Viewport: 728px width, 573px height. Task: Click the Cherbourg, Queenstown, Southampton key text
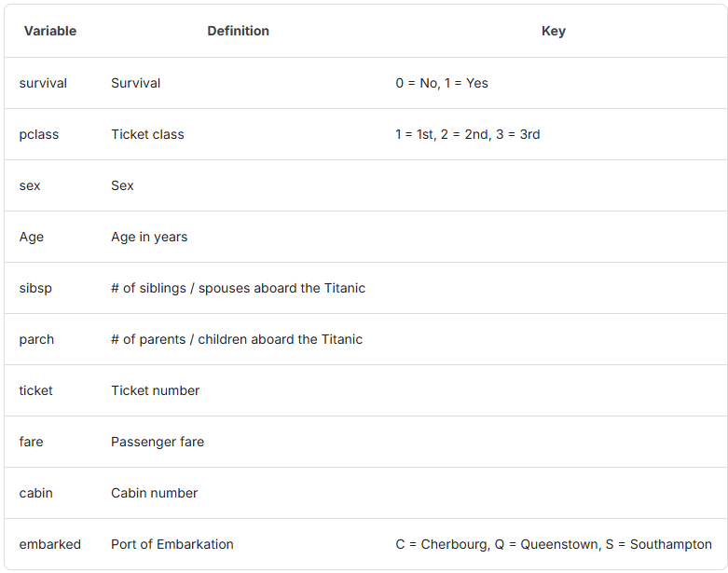(554, 544)
